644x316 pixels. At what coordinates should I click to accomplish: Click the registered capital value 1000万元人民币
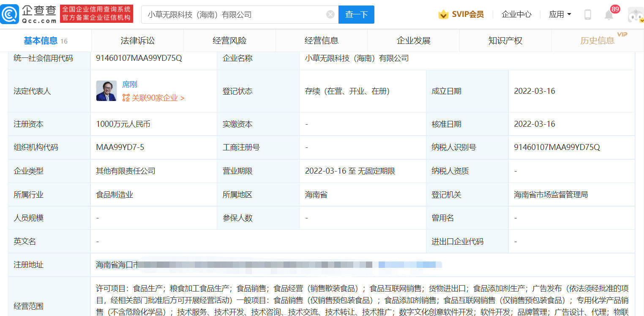click(123, 124)
